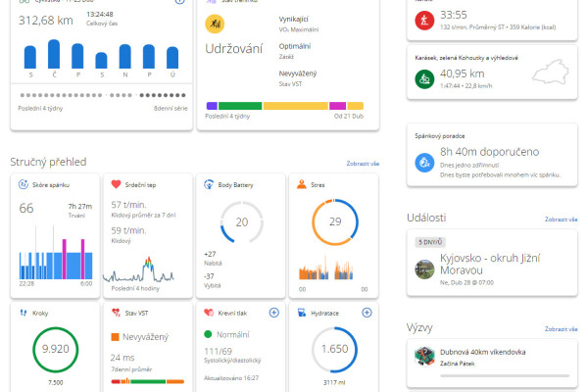The height and width of the screenshot is (392, 588).
Task: Click the green segment of training bar
Action: 240,106
